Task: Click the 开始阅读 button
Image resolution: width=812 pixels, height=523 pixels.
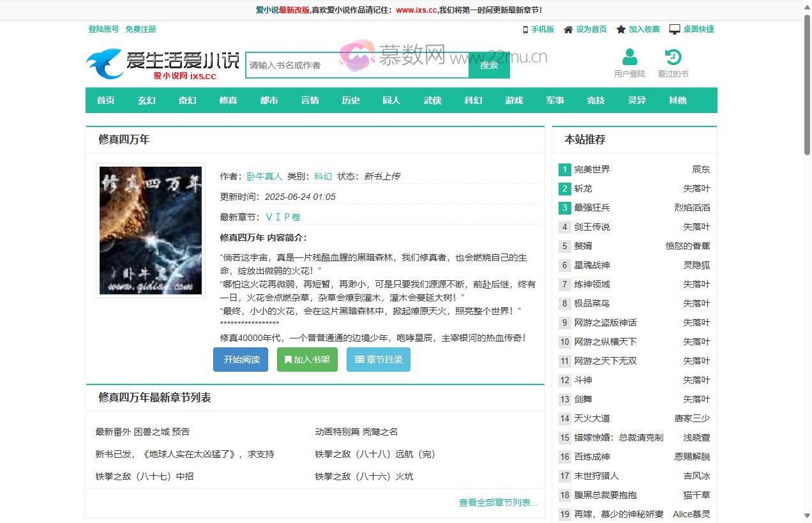Action: point(240,359)
